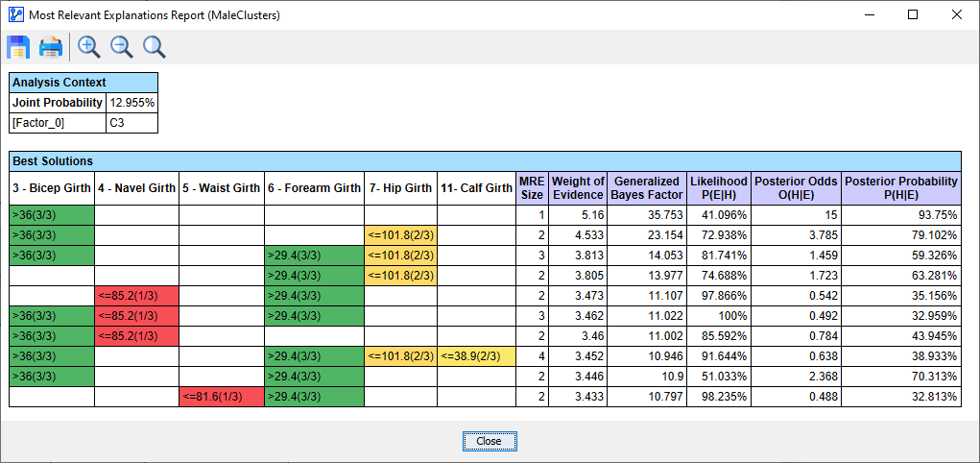The image size is (980, 463).
Task: Click the Likelihood P(E|H) column header
Action: pyautogui.click(x=718, y=187)
